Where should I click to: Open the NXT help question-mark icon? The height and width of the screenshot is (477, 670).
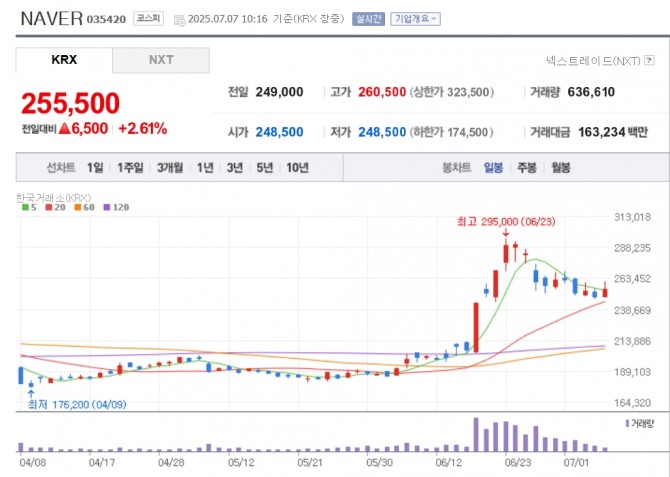click(649, 60)
